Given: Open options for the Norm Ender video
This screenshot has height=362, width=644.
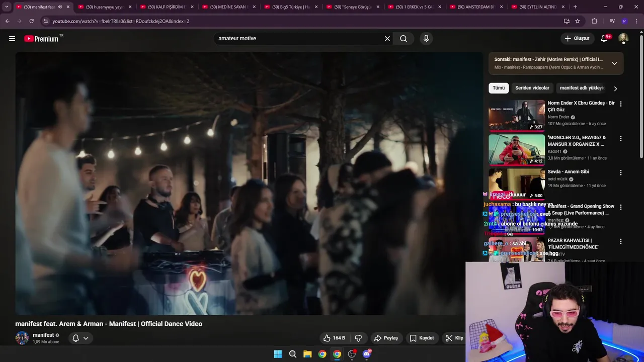Looking at the screenshot, I should pos(620,104).
